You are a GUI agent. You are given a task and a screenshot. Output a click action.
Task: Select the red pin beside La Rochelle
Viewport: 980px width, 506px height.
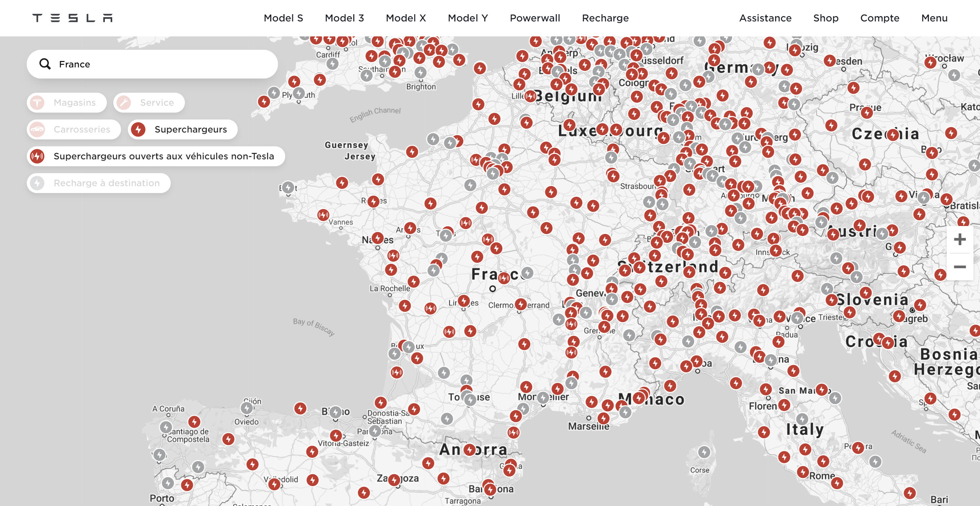[413, 282]
